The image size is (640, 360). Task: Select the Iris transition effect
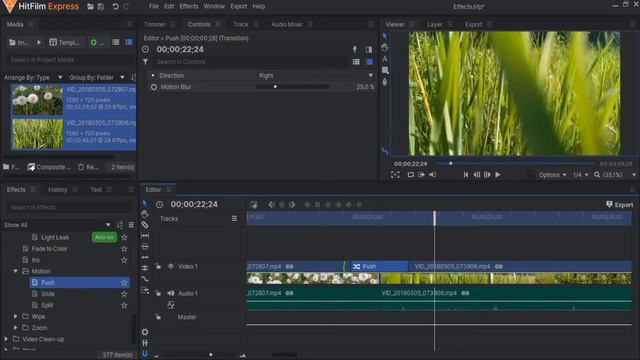point(36,260)
